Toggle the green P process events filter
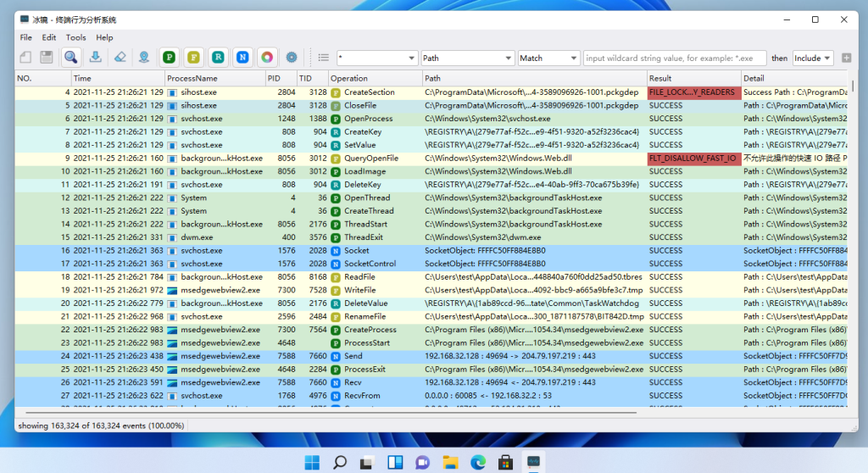Screen dimensions: 868x473 coord(170,58)
